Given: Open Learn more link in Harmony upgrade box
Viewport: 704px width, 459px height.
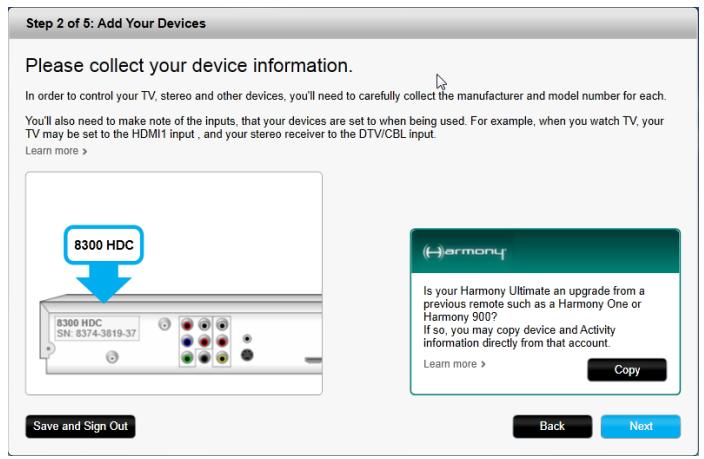Looking at the screenshot, I should (x=454, y=364).
